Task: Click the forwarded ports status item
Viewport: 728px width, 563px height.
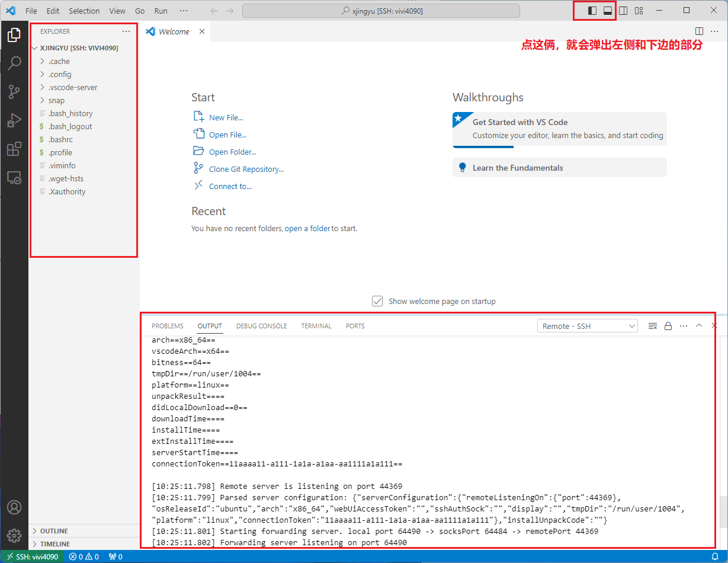Action: (116, 556)
